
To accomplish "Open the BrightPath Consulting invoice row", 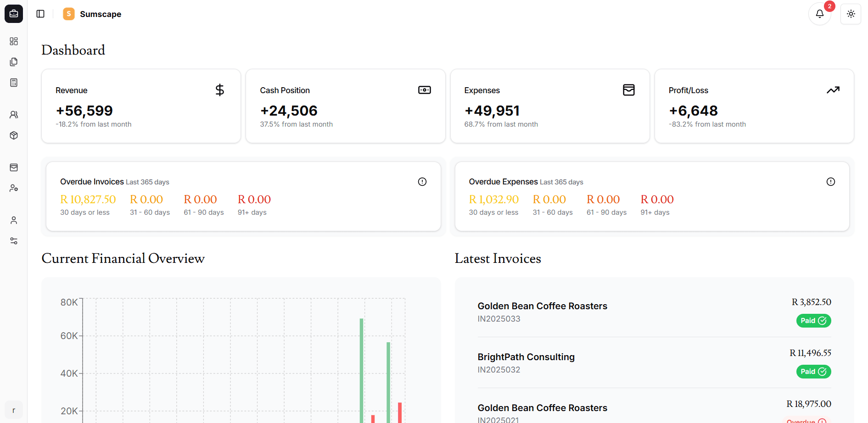I will point(654,363).
